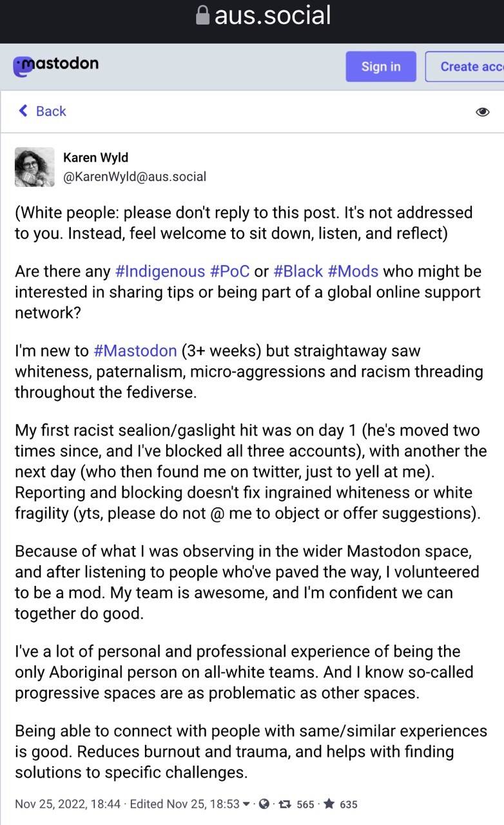This screenshot has height=825, width=504.
Task: Click the public visibility globe icon
Action: 264,804
